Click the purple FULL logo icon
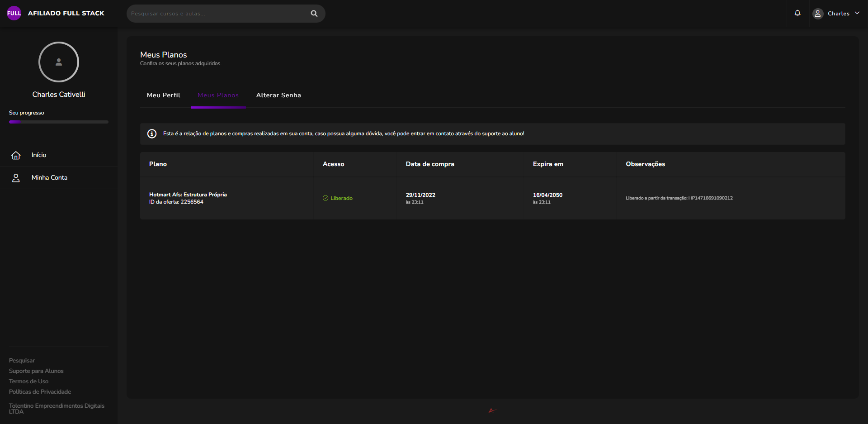Viewport: 868px width, 424px height. click(14, 13)
